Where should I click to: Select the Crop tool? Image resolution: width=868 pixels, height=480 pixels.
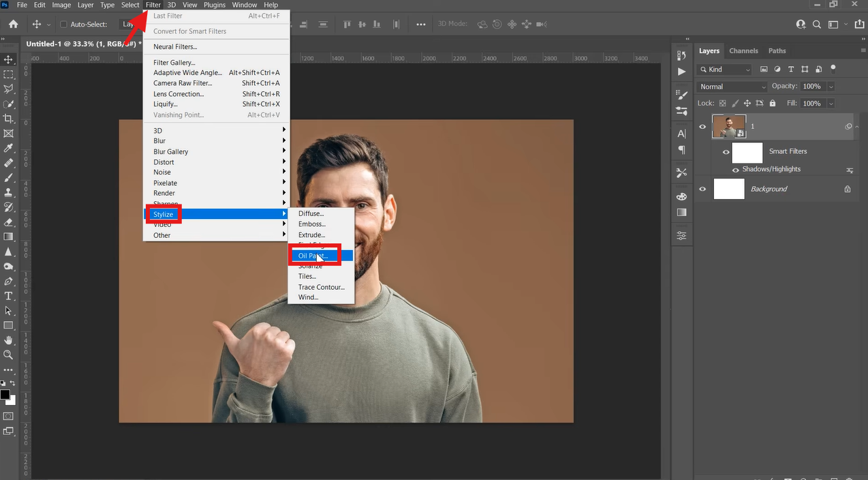[8, 119]
